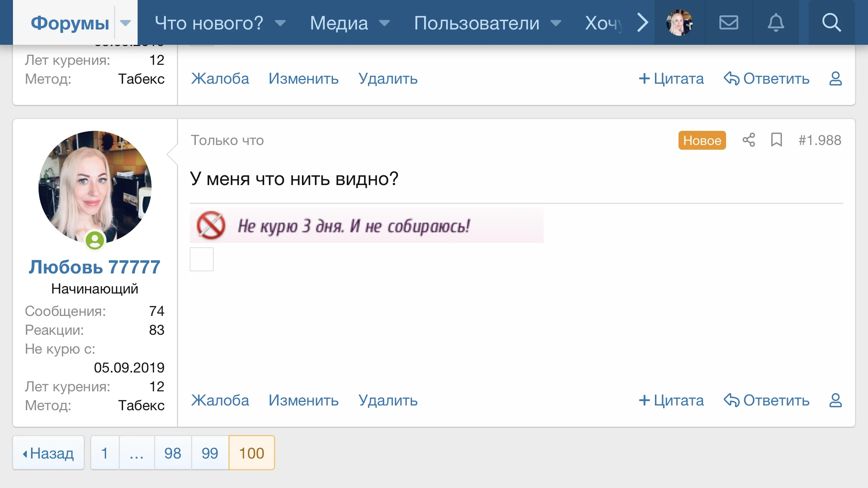Go to page 99 in pagination

coord(210,453)
